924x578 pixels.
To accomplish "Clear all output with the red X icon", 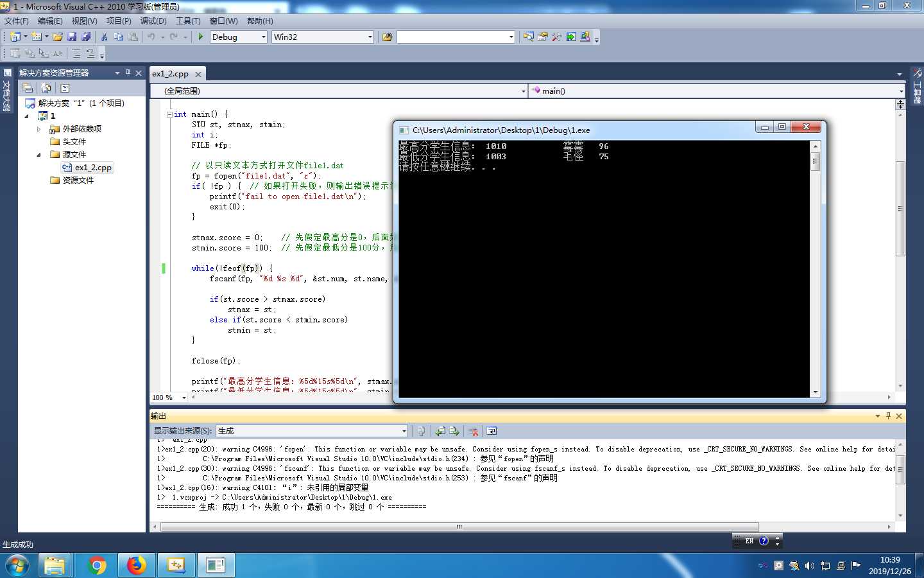I will (473, 431).
